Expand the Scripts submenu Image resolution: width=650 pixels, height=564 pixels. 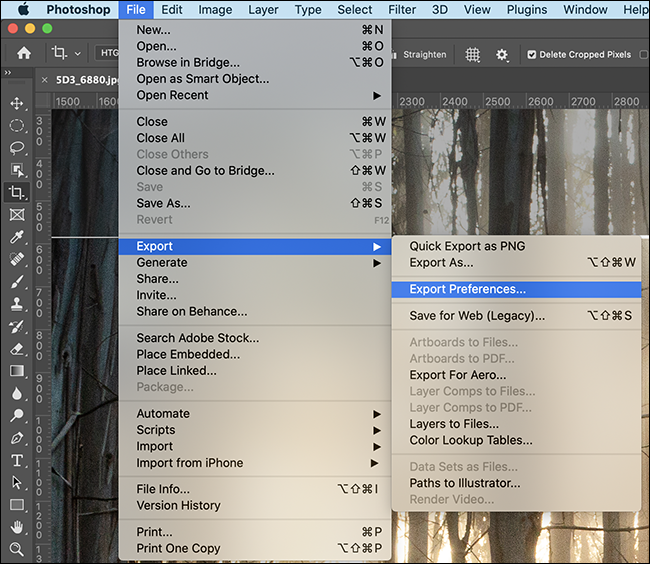255,430
